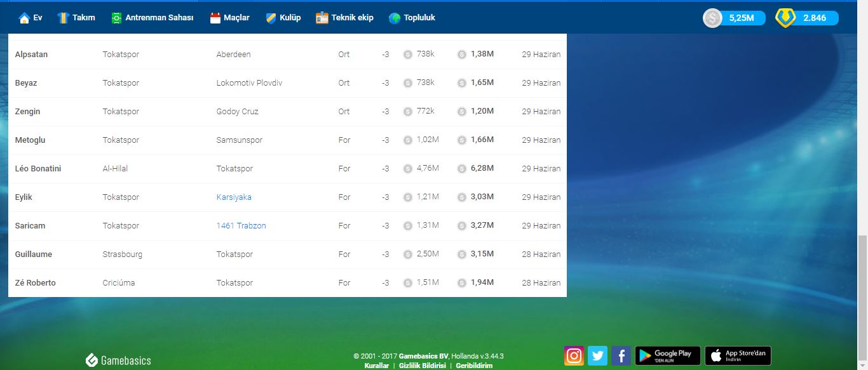The height and width of the screenshot is (370, 868).
Task: Select player name Léo Bonatini
Action: pyautogui.click(x=38, y=169)
